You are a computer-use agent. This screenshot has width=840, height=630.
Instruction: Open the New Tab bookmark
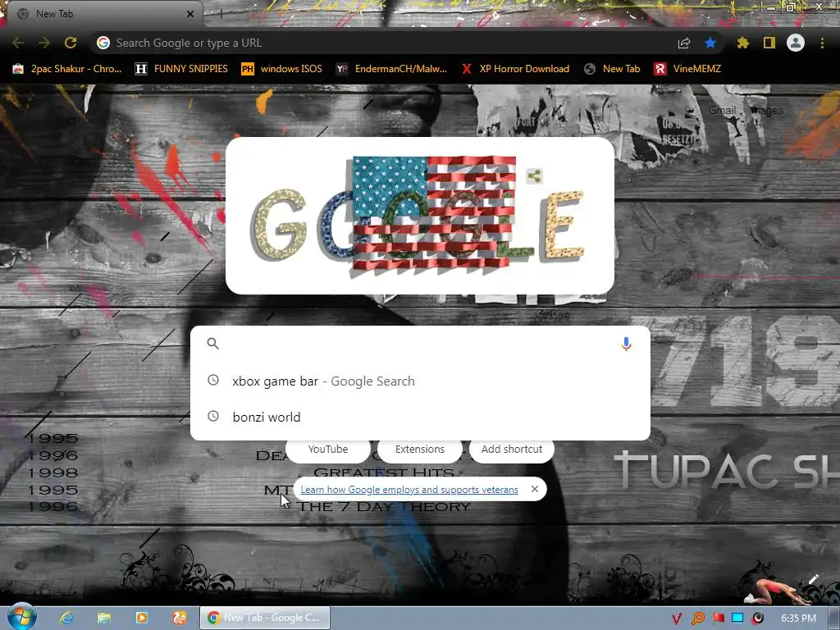(612, 69)
